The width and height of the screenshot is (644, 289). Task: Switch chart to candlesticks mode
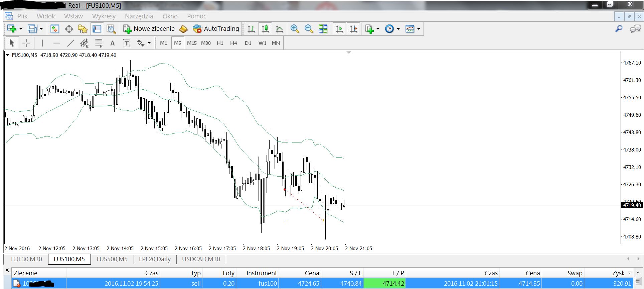pyautogui.click(x=265, y=29)
